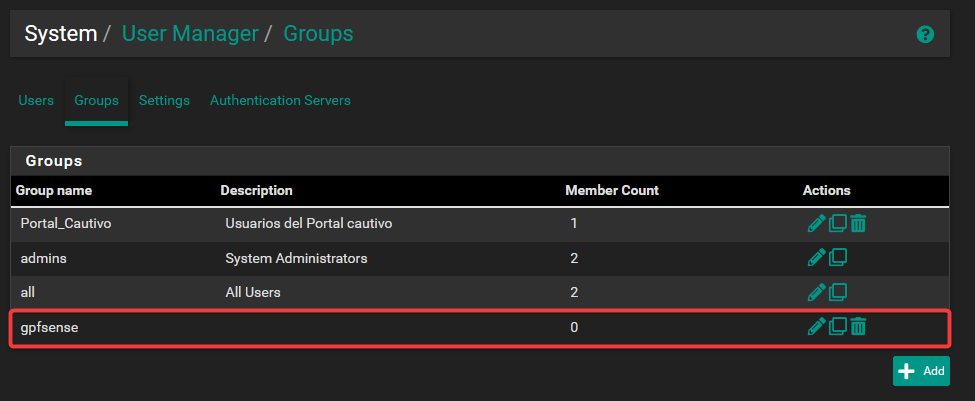Viewport: 975px width, 401px height.
Task: Open the Settings tab
Action: pyautogui.click(x=164, y=101)
